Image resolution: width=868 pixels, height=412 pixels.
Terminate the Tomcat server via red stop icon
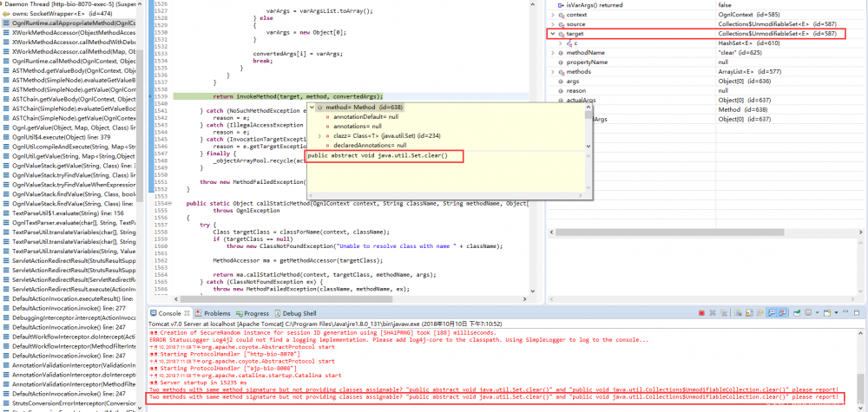(701, 313)
